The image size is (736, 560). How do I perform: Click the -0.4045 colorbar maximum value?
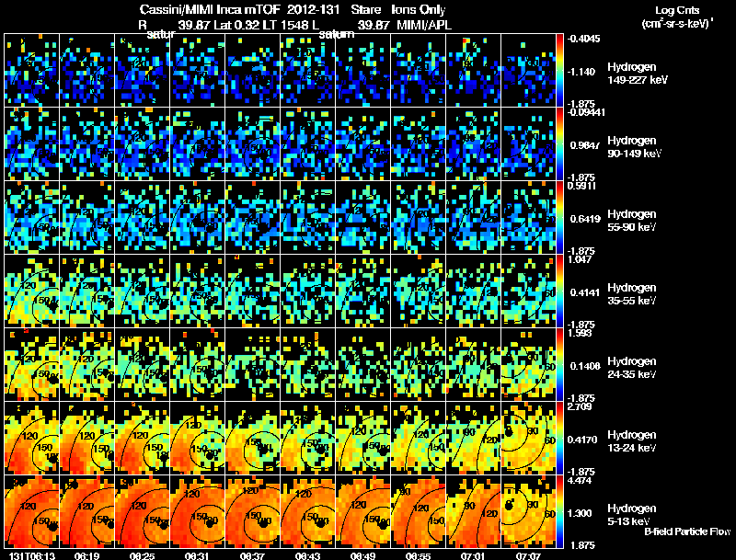(x=583, y=39)
